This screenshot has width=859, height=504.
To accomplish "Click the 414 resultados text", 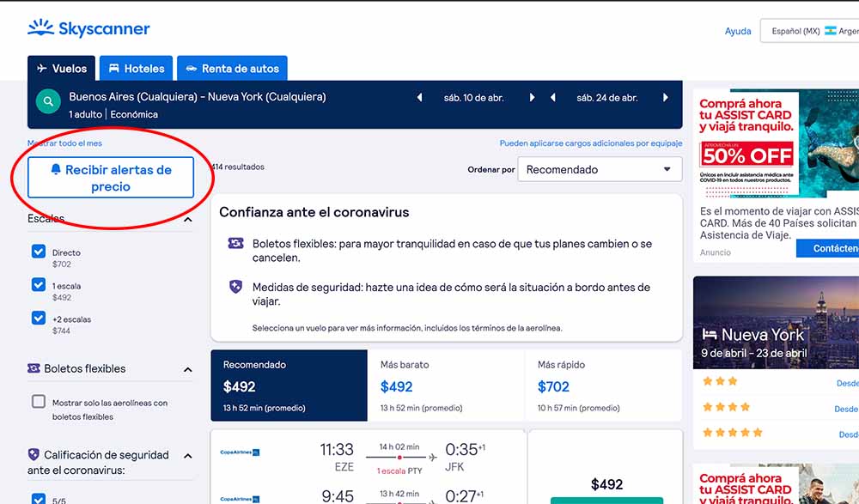I will [x=238, y=167].
